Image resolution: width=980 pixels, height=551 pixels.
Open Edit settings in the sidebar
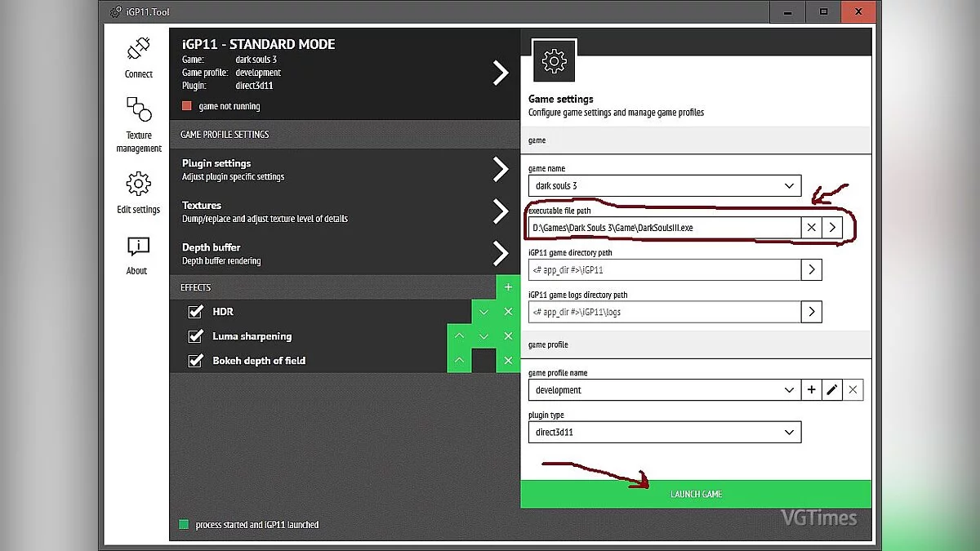pyautogui.click(x=139, y=193)
